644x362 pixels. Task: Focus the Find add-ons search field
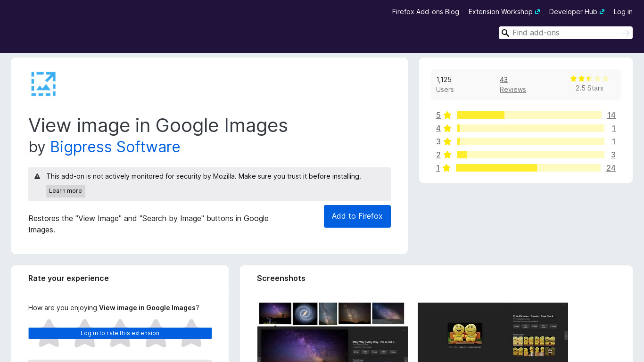tap(565, 33)
